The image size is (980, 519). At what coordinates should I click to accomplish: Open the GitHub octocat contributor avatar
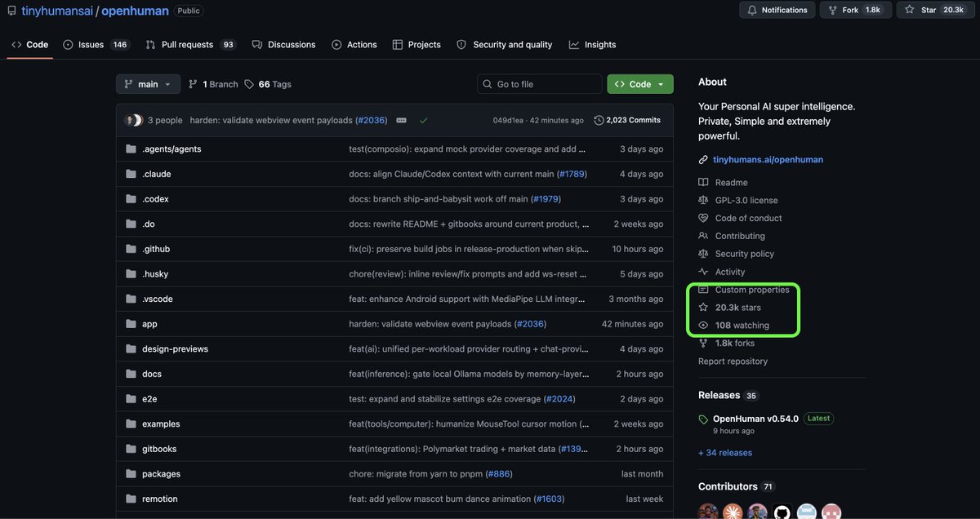tap(782, 512)
